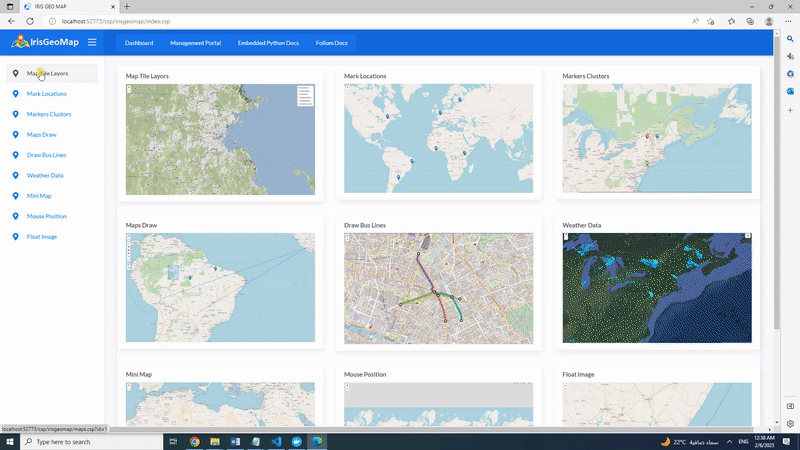Open layer control on Map Tile Layers

305,95
